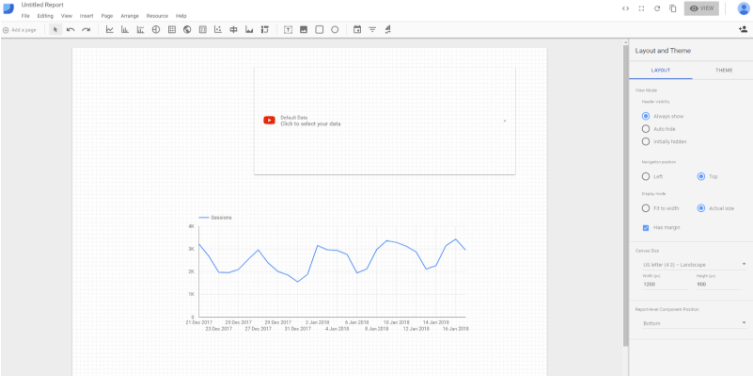Insert a geo map from toolbar

pyautogui.click(x=187, y=30)
